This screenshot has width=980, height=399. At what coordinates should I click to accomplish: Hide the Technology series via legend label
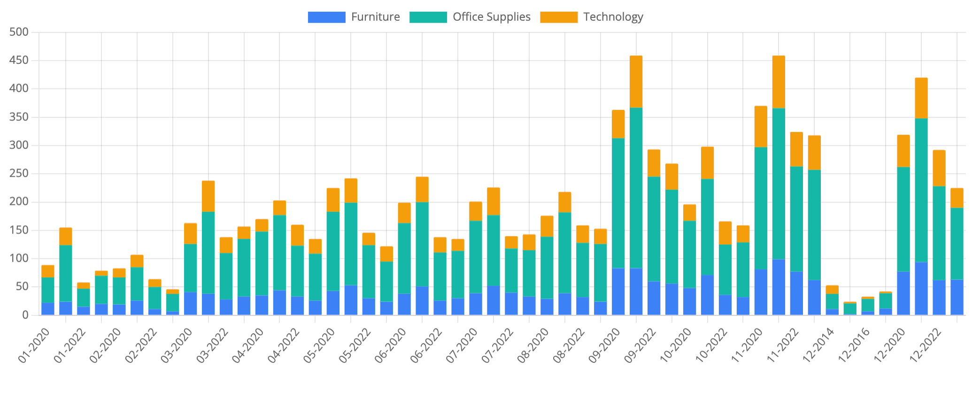click(613, 17)
